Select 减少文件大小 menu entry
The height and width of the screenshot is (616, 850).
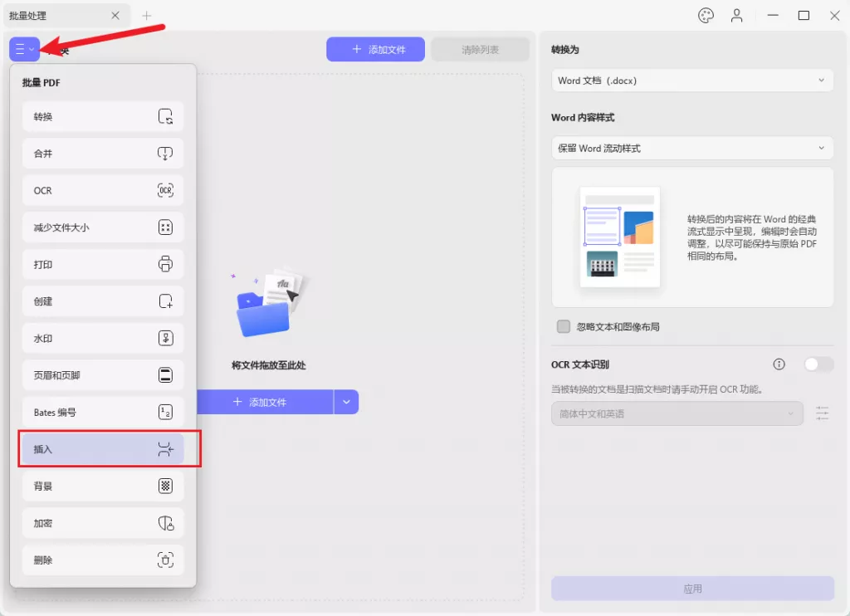coord(103,227)
